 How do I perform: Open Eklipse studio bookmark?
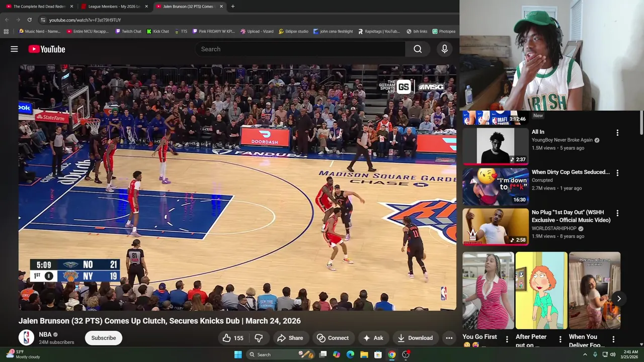[293, 31]
